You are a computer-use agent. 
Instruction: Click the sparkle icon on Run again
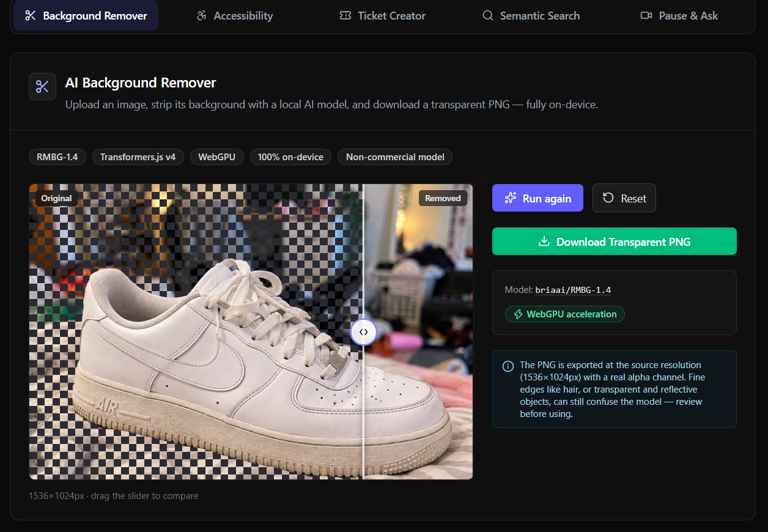[x=511, y=198]
